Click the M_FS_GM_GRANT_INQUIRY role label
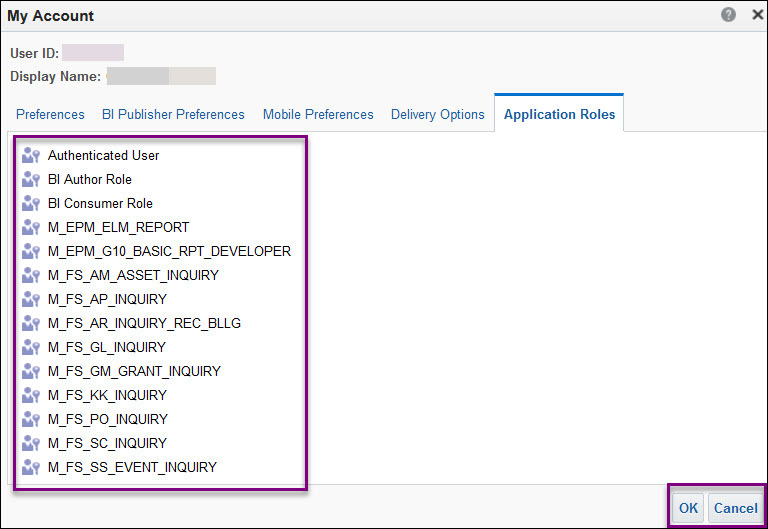This screenshot has width=768, height=529. [134, 371]
